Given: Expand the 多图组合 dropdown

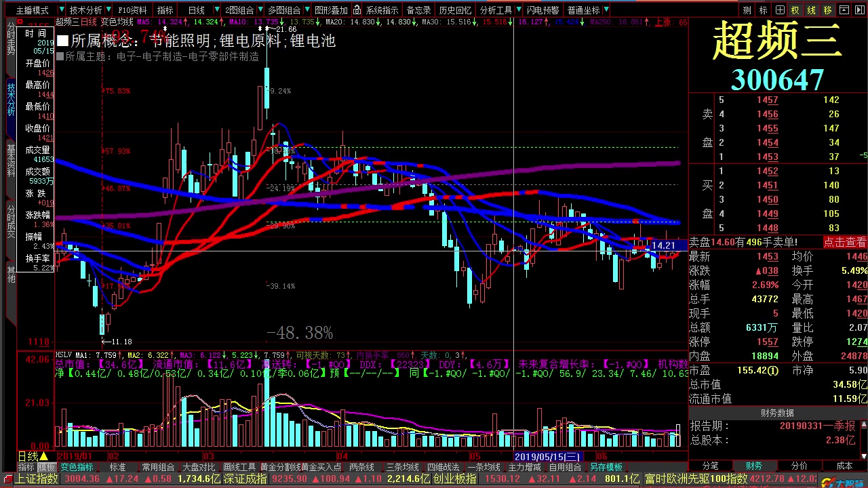Looking at the screenshot, I should (288, 10).
